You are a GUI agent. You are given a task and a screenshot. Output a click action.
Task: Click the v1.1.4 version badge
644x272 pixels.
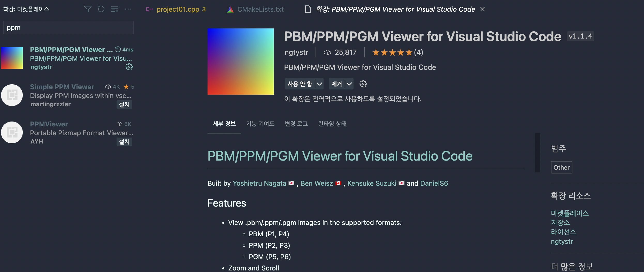tap(580, 36)
